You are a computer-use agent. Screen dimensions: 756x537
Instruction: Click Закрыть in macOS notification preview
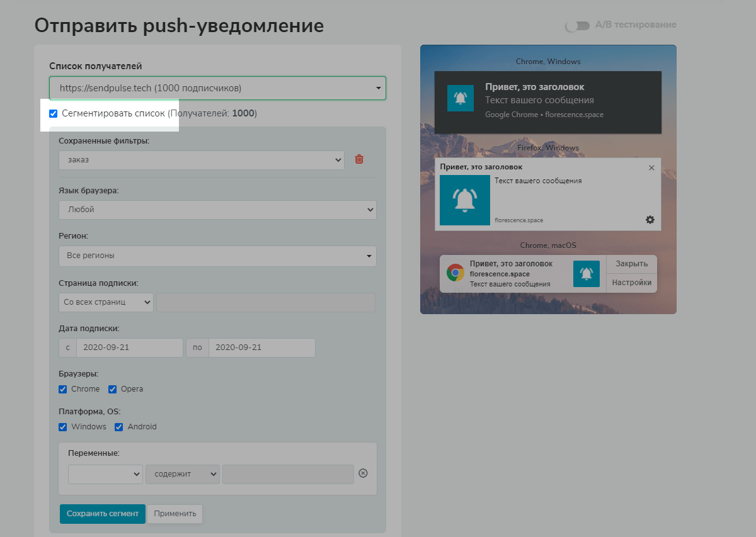point(631,264)
